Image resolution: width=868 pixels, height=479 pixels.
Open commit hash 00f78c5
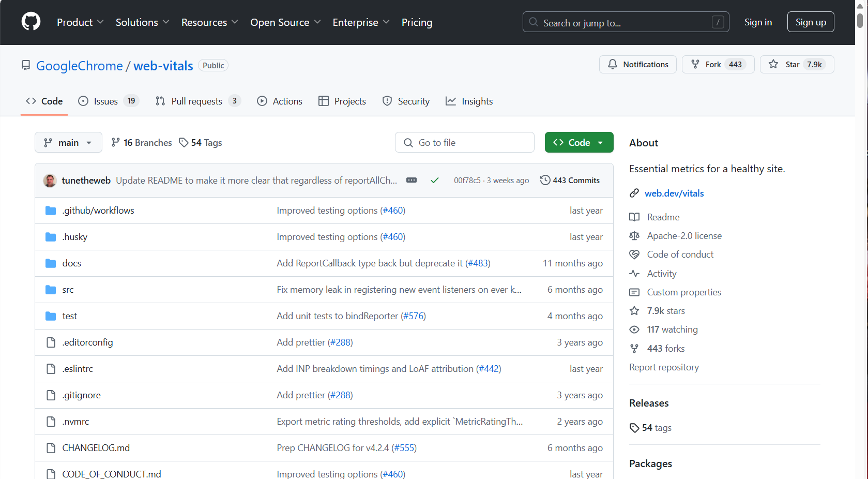point(467,181)
